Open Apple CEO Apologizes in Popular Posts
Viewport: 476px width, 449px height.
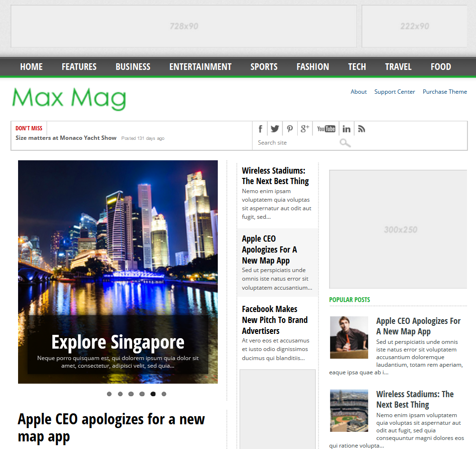point(418,326)
